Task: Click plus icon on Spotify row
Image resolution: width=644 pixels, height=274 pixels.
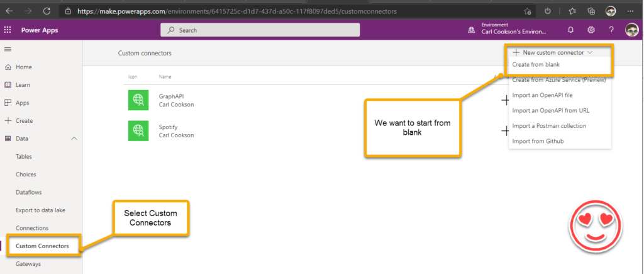Action: (x=505, y=131)
